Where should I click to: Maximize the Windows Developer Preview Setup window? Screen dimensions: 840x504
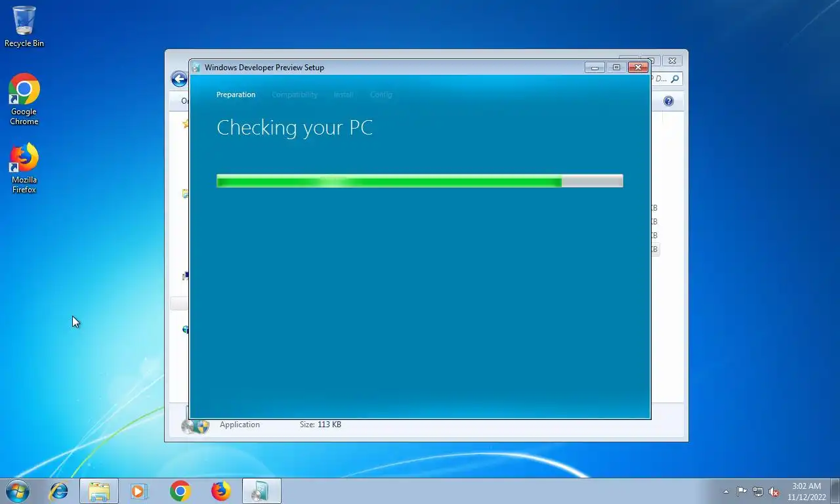pos(616,68)
